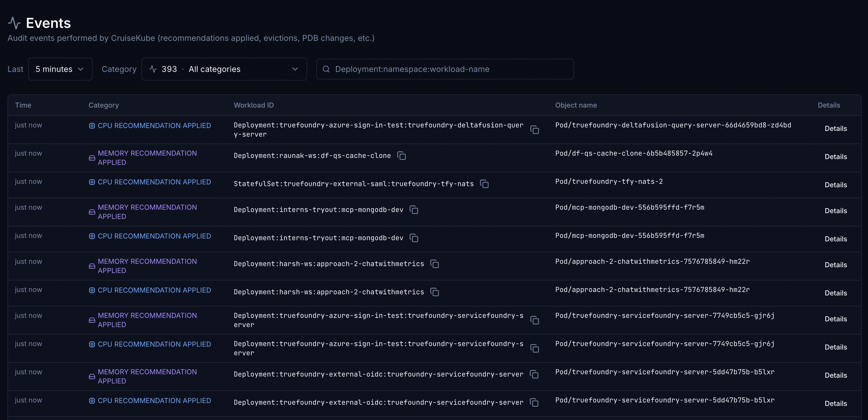The image size is (868, 420).
Task: Copy the truefoundry-tfy-nats workload ID
Action: click(x=484, y=184)
